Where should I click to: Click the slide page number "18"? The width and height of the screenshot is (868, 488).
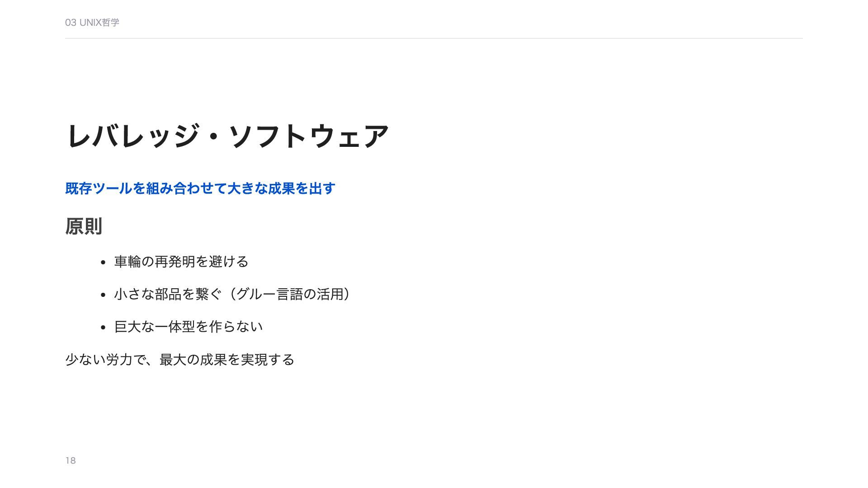coord(71,460)
